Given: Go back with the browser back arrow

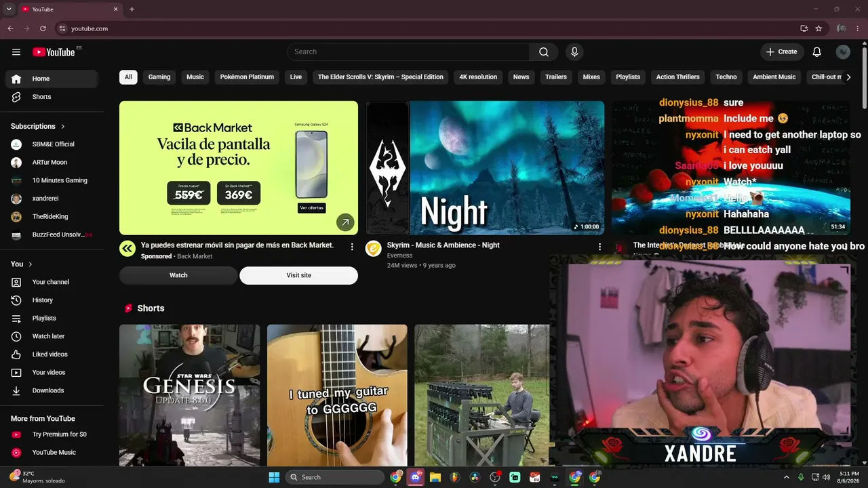Looking at the screenshot, I should click(x=10, y=28).
